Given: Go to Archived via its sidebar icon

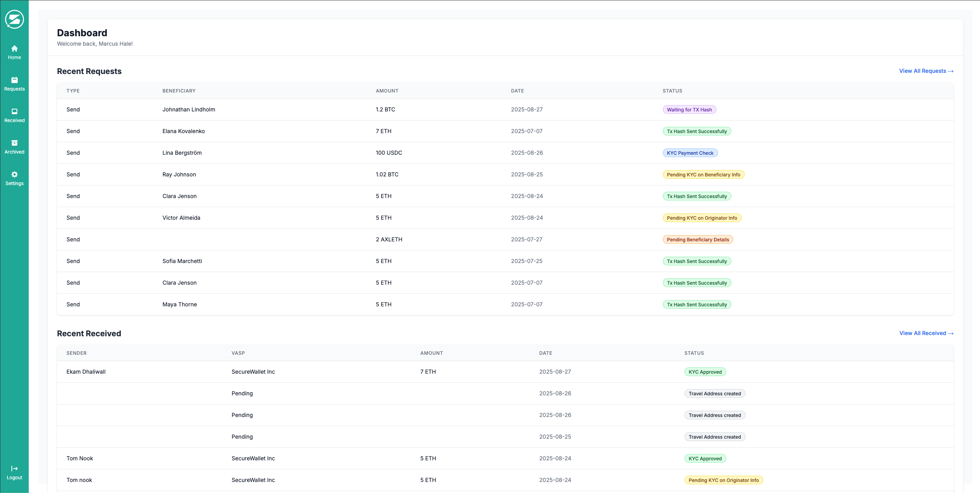Looking at the screenshot, I should click(14, 143).
